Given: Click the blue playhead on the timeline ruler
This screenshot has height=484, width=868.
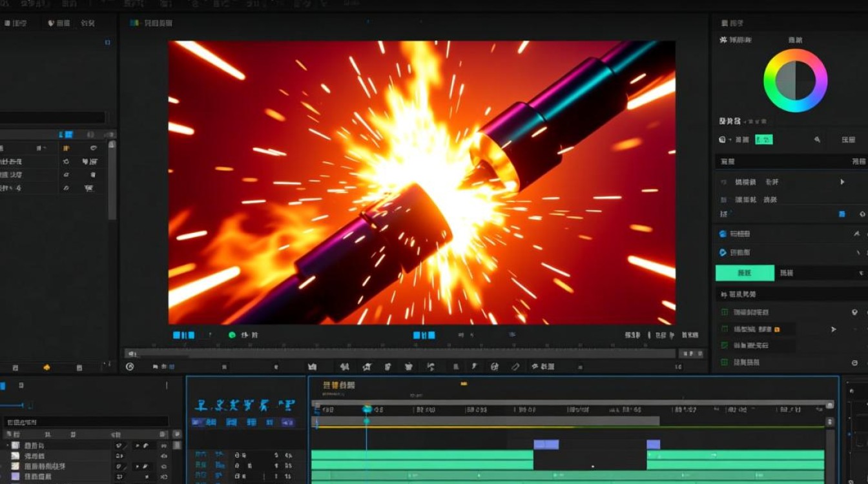Looking at the screenshot, I should [x=367, y=409].
